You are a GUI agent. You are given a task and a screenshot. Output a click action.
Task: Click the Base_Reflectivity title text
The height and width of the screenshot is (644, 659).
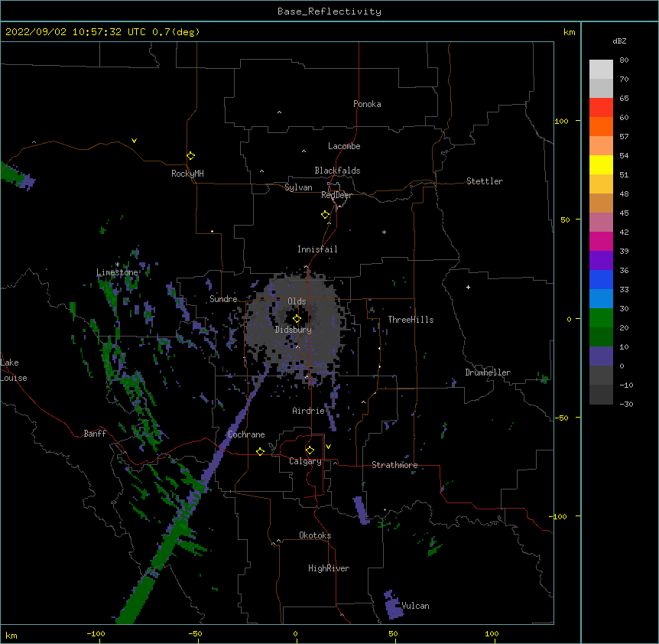coord(329,11)
